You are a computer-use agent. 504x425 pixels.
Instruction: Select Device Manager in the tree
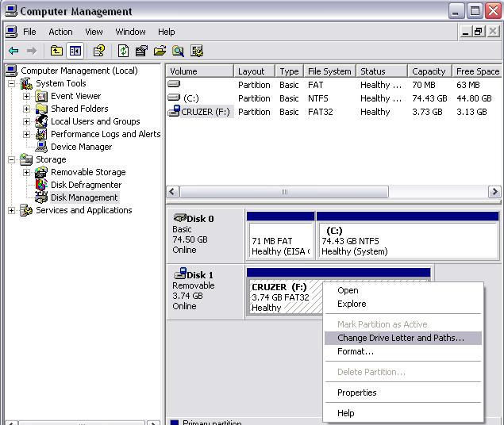click(81, 147)
